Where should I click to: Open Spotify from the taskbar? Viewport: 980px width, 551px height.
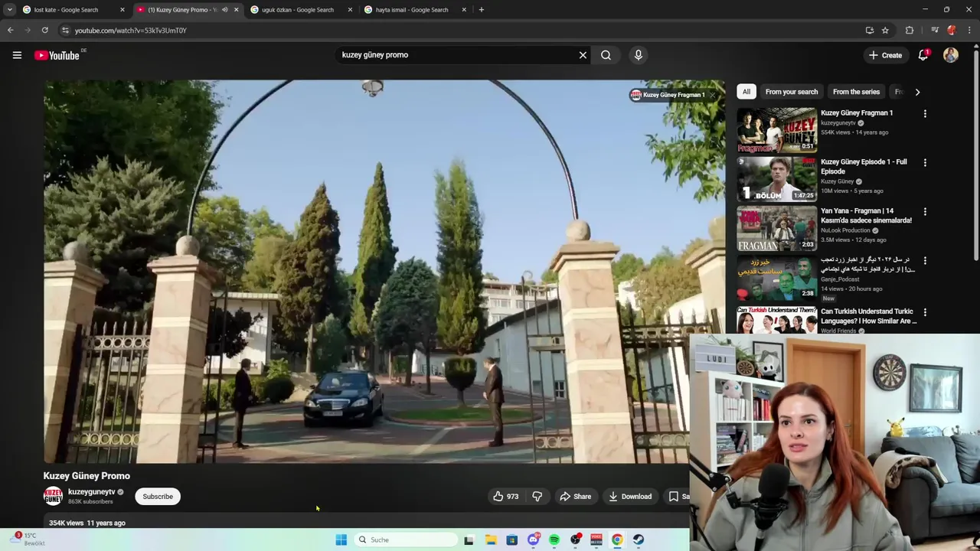click(554, 540)
